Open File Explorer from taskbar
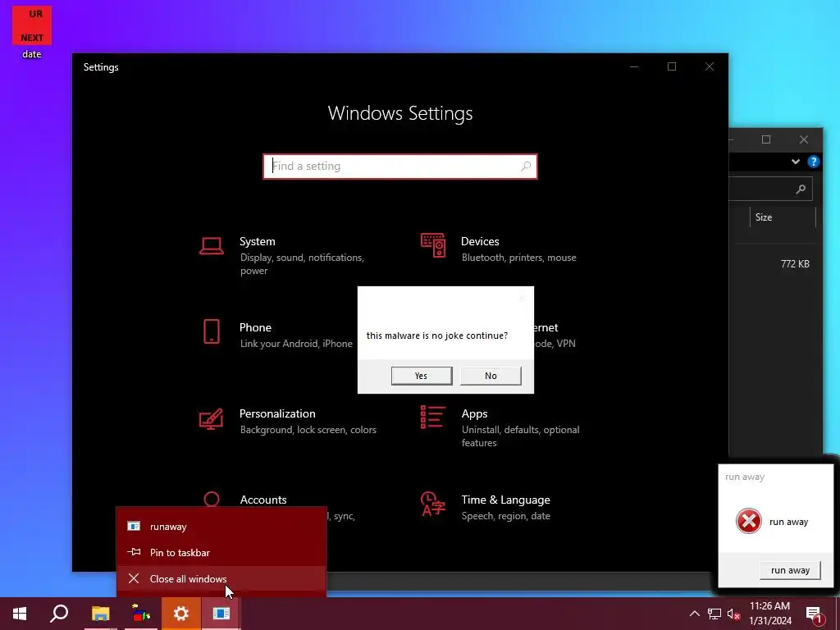 click(100, 614)
